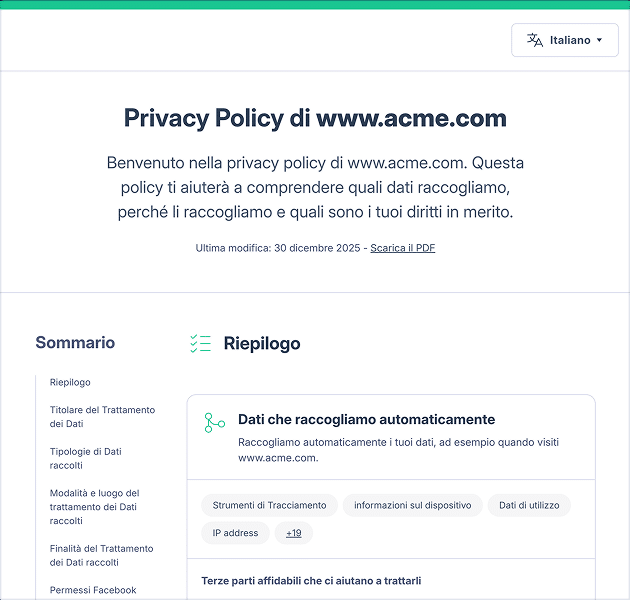Click the dropdown arrow beside Italiano
The width and height of the screenshot is (630, 600).
tap(599, 41)
